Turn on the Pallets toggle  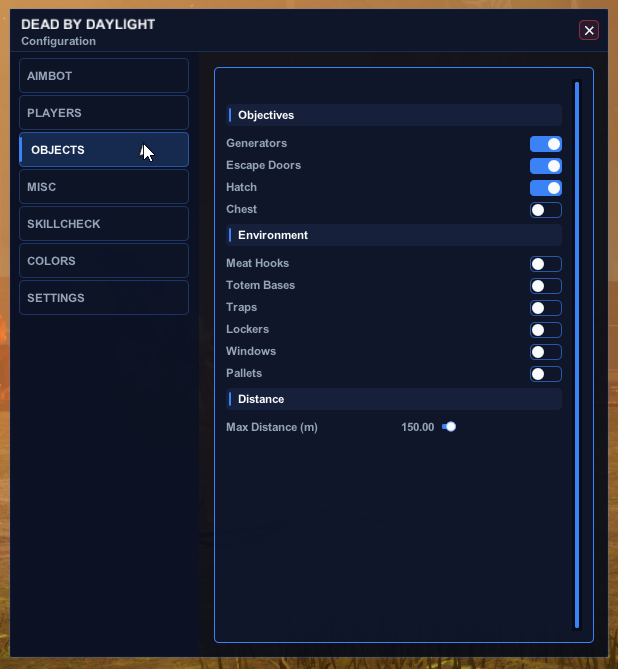(545, 374)
